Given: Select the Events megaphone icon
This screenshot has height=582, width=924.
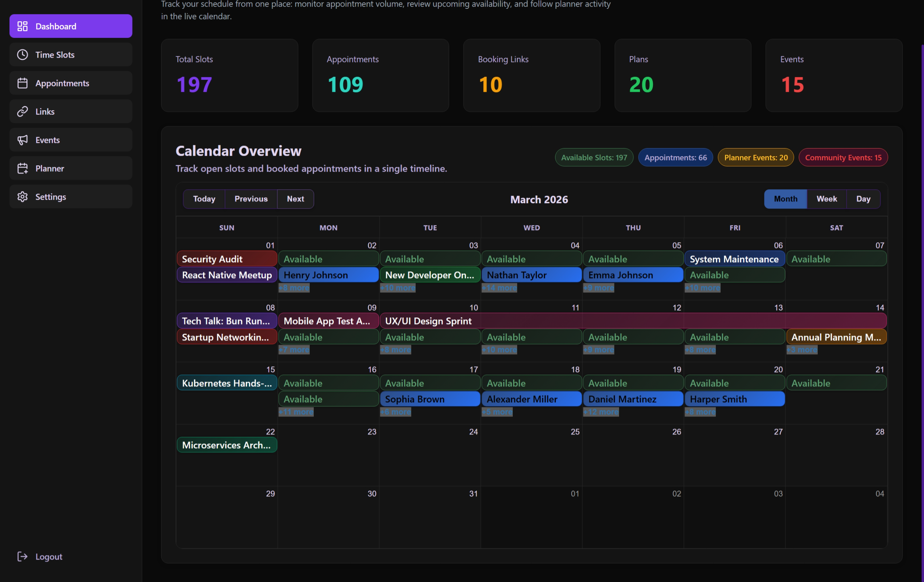Looking at the screenshot, I should 22,140.
